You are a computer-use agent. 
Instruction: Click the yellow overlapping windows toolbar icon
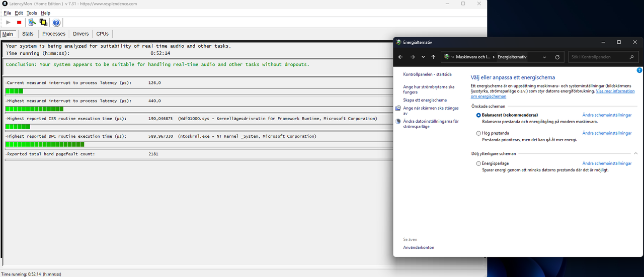[x=43, y=23]
